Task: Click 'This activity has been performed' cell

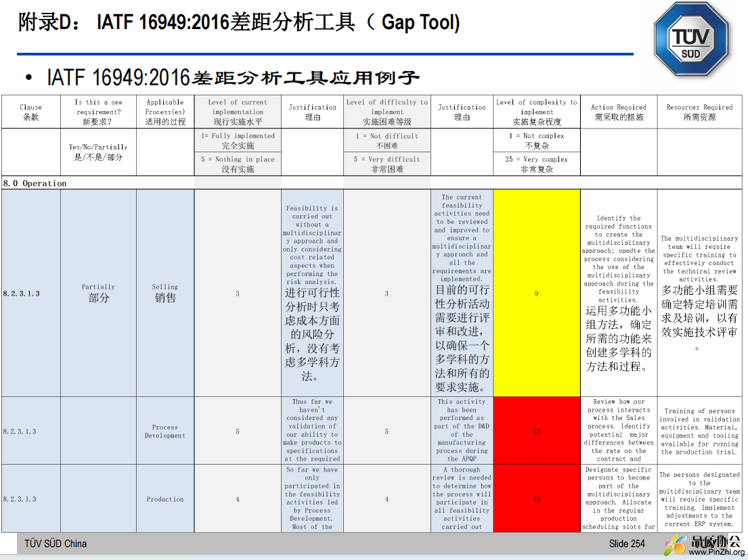Action: [x=462, y=431]
